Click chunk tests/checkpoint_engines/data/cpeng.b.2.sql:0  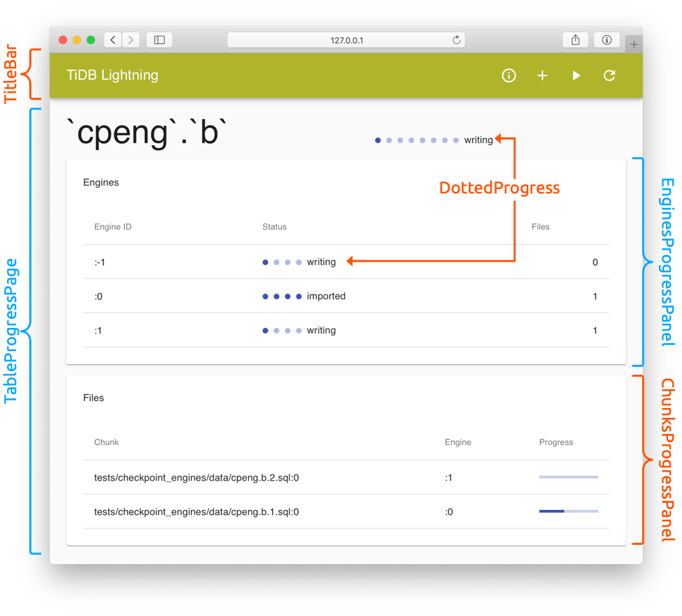pyautogui.click(x=197, y=478)
